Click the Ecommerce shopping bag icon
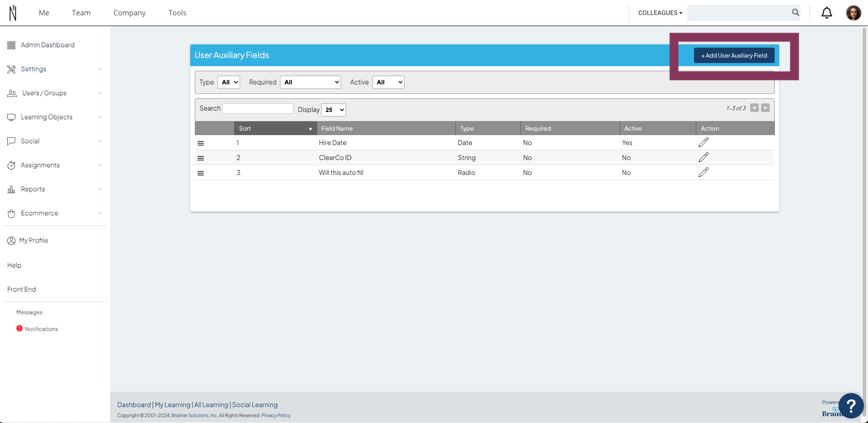The image size is (868, 423). tap(11, 214)
